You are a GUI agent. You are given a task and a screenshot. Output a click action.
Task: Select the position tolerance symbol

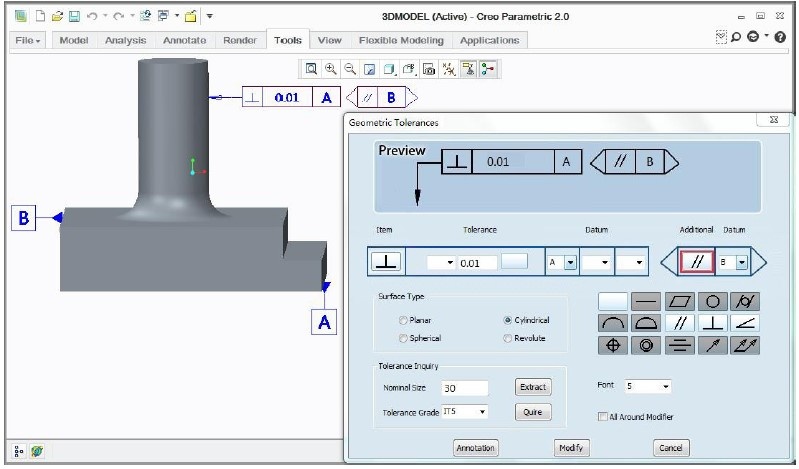tap(612, 345)
